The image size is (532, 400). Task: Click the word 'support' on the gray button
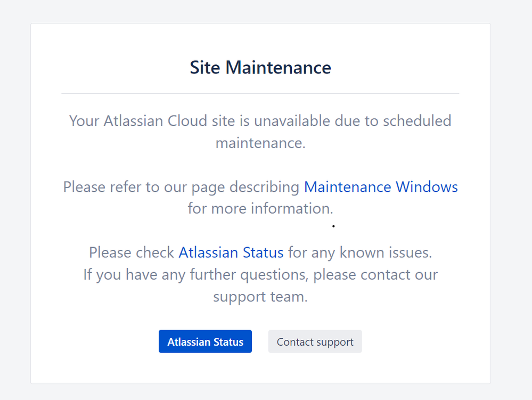(334, 342)
